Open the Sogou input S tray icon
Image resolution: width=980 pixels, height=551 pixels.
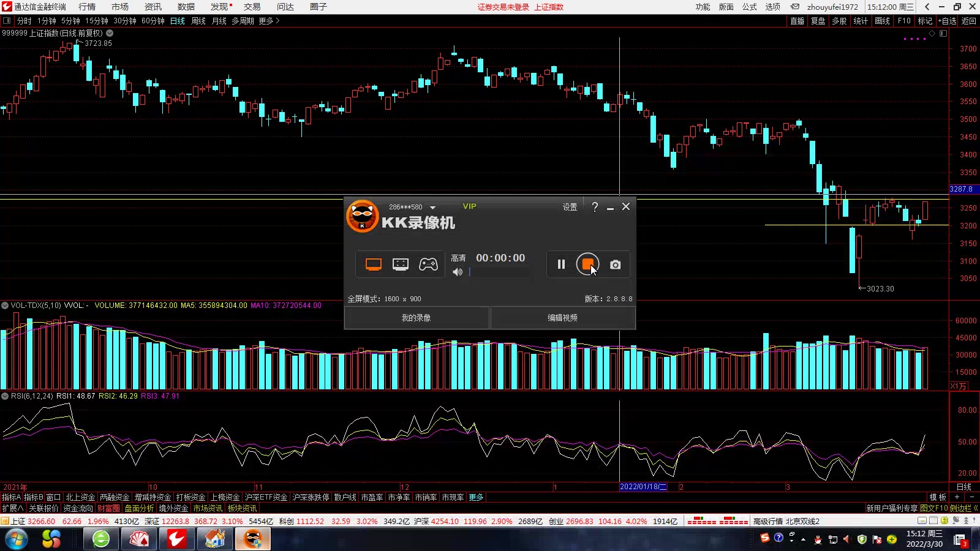click(x=764, y=538)
